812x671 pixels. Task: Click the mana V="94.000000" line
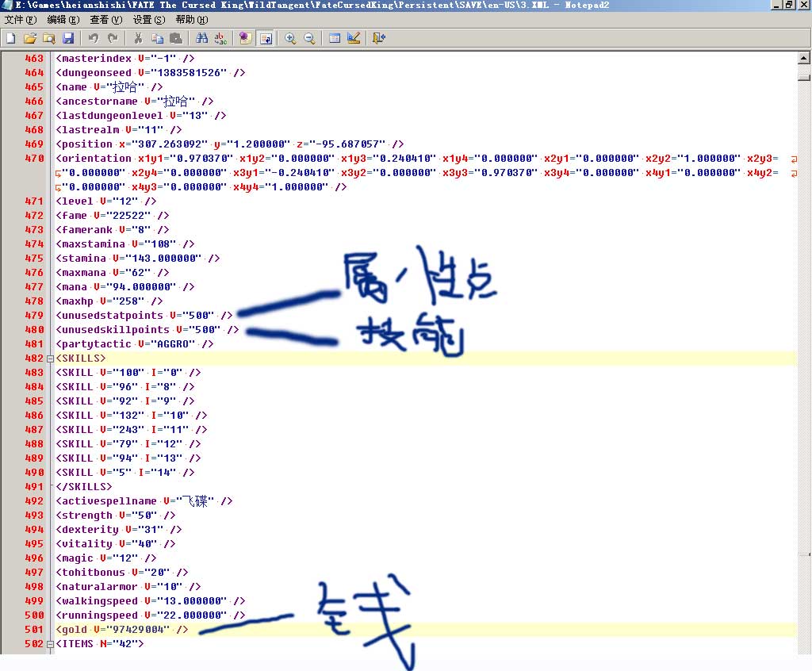point(124,287)
